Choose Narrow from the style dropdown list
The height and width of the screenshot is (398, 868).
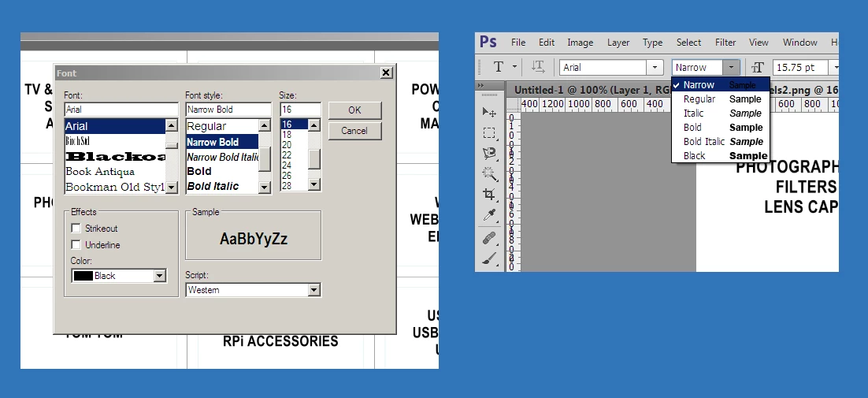[721, 84]
